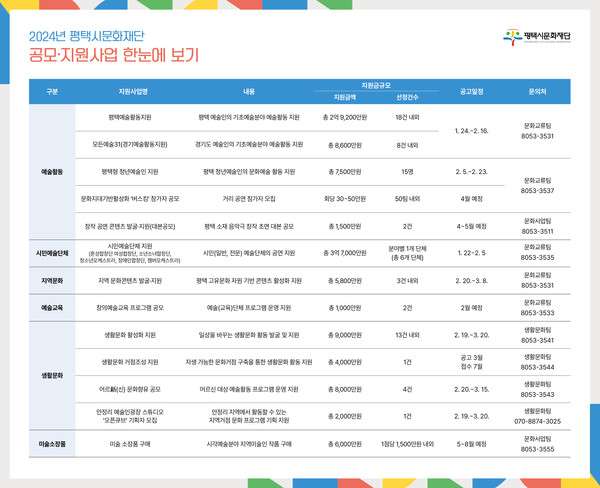
Task: Click the 평택시문화재단 logo at top right
Action: (x=536, y=37)
